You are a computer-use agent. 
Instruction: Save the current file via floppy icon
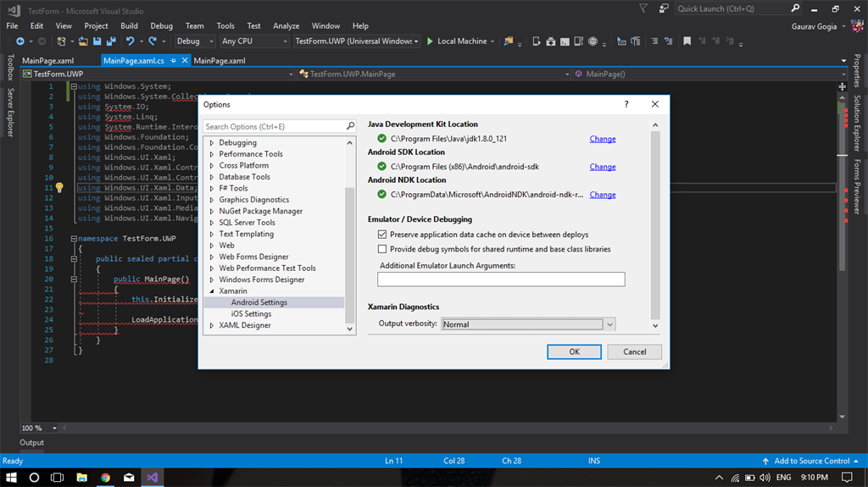pos(97,42)
